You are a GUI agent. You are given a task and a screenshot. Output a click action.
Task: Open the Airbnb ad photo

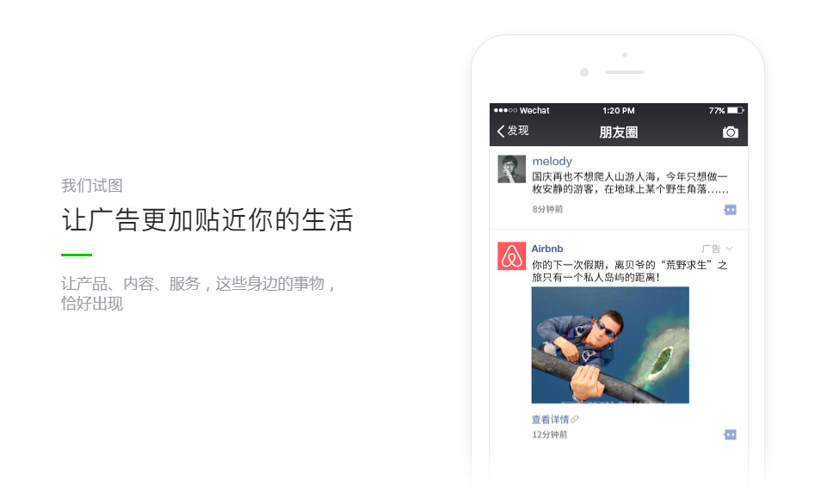(610, 345)
